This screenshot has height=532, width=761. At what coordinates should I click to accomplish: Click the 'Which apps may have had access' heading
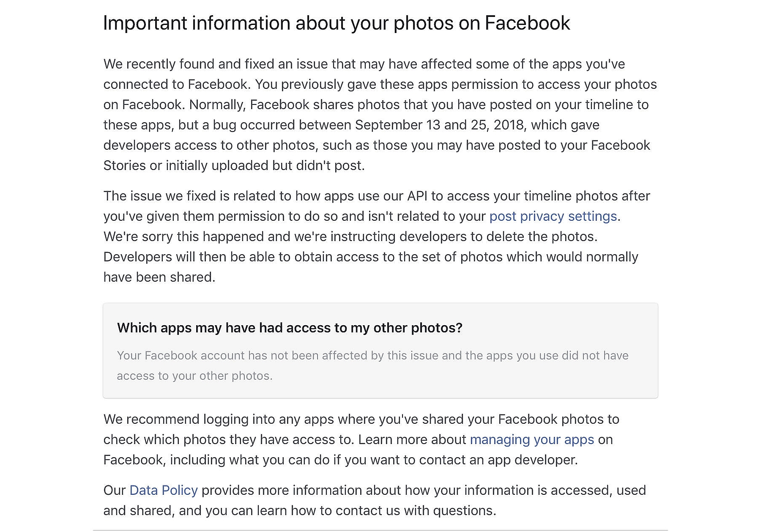(290, 328)
